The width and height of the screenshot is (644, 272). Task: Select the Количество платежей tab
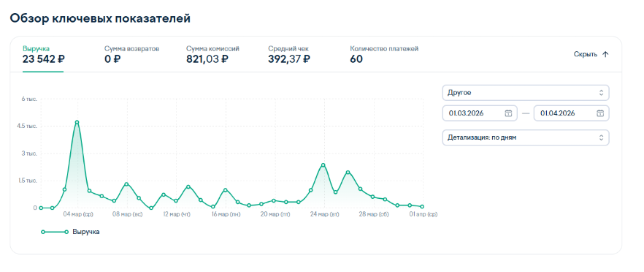[384, 54]
